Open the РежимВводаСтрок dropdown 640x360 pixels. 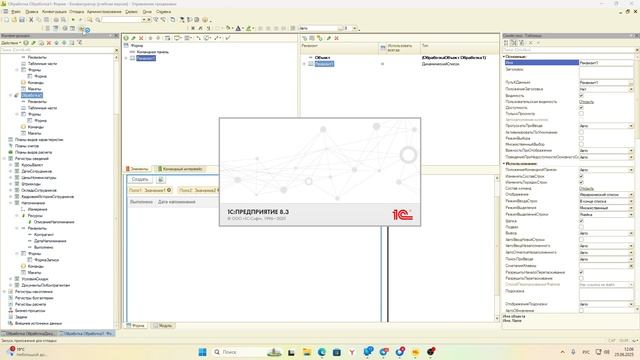pos(631,201)
